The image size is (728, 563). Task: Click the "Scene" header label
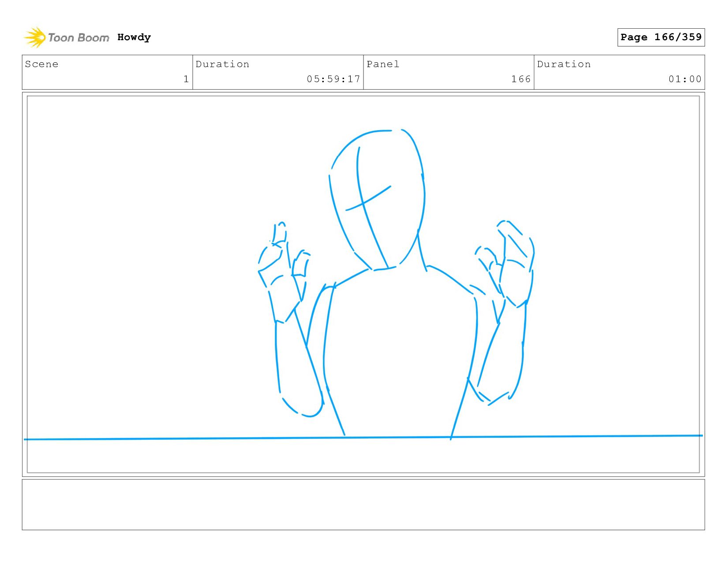pos(41,64)
